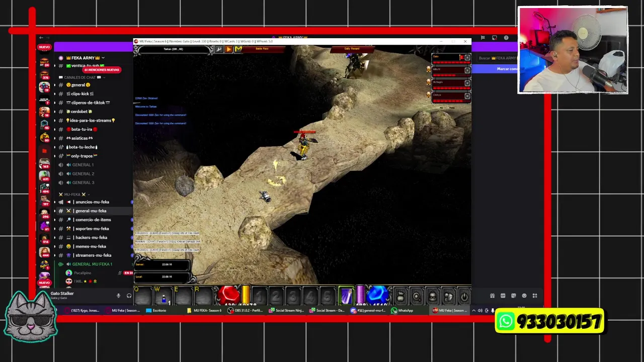Open the server with the 19 badge

[x=44, y=87]
